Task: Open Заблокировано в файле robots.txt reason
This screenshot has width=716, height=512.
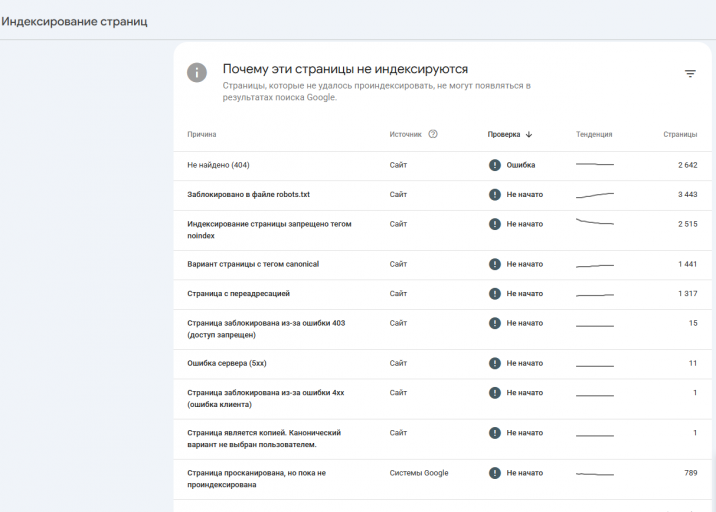Action: coord(248,195)
